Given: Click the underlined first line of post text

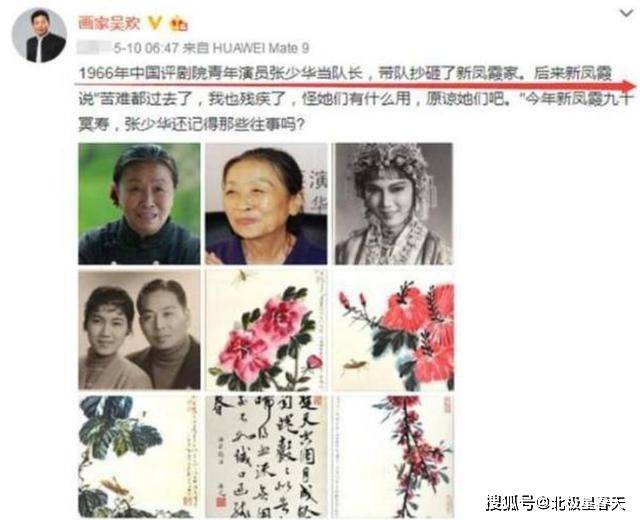Looking at the screenshot, I should (x=345, y=73).
